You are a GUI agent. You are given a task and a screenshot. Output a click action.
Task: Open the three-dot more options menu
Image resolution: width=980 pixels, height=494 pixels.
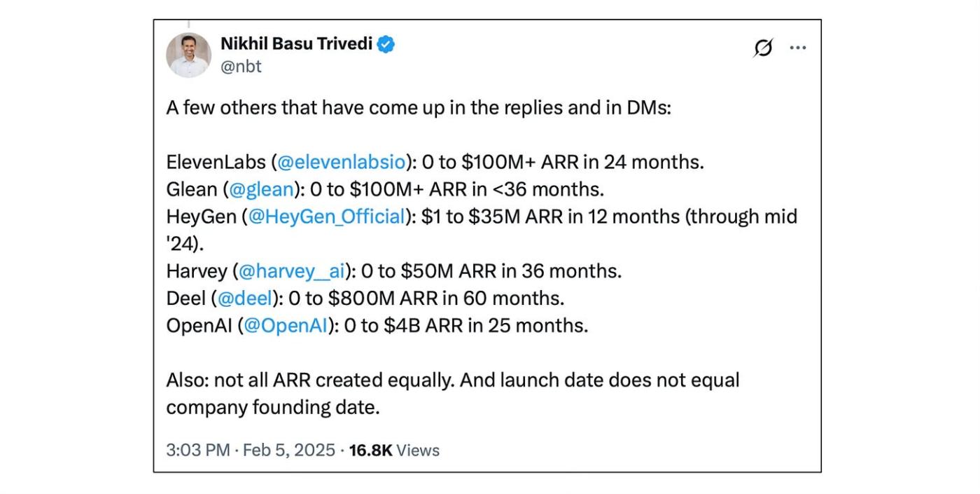click(x=798, y=48)
